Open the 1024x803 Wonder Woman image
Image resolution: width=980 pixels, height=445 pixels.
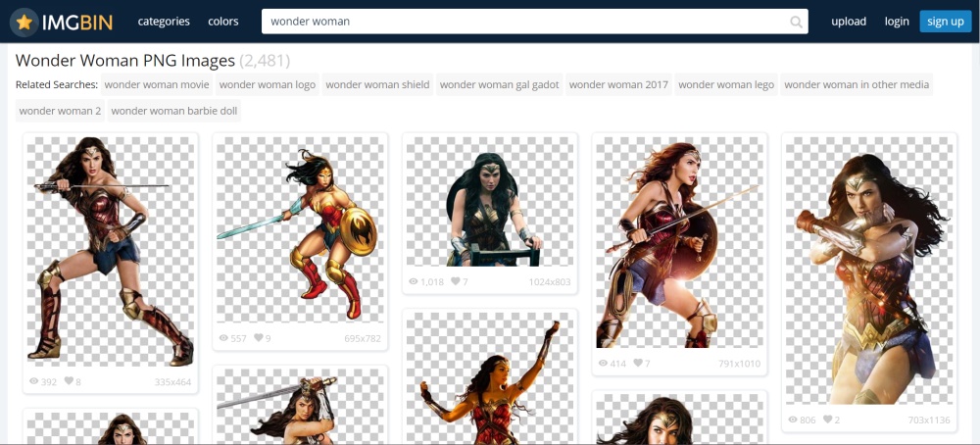[x=490, y=201]
